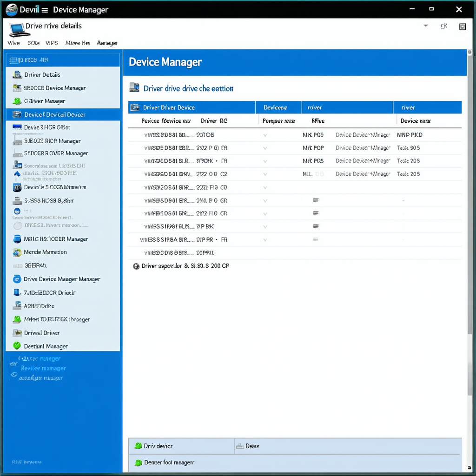Click the Demoer fool manager button

[x=294, y=463]
